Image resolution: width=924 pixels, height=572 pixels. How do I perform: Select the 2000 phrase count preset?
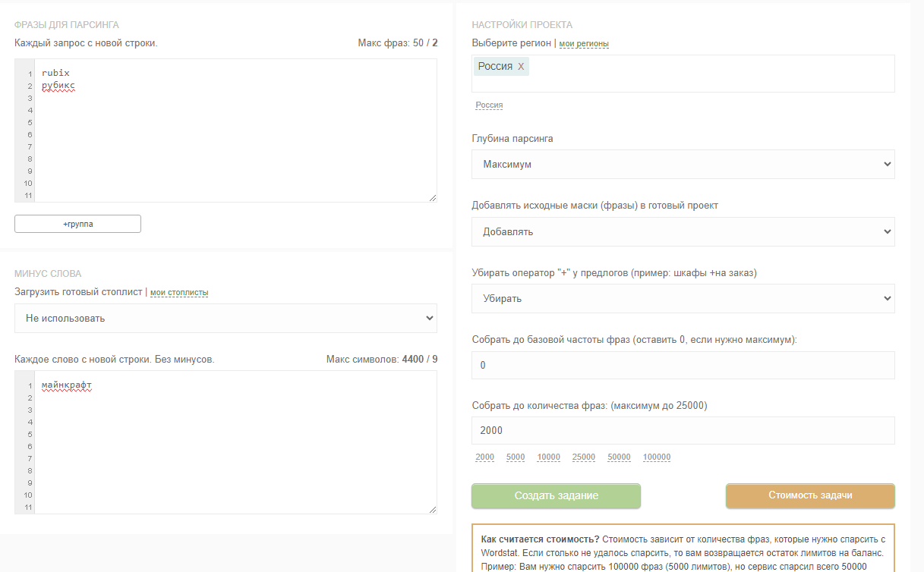(484, 457)
